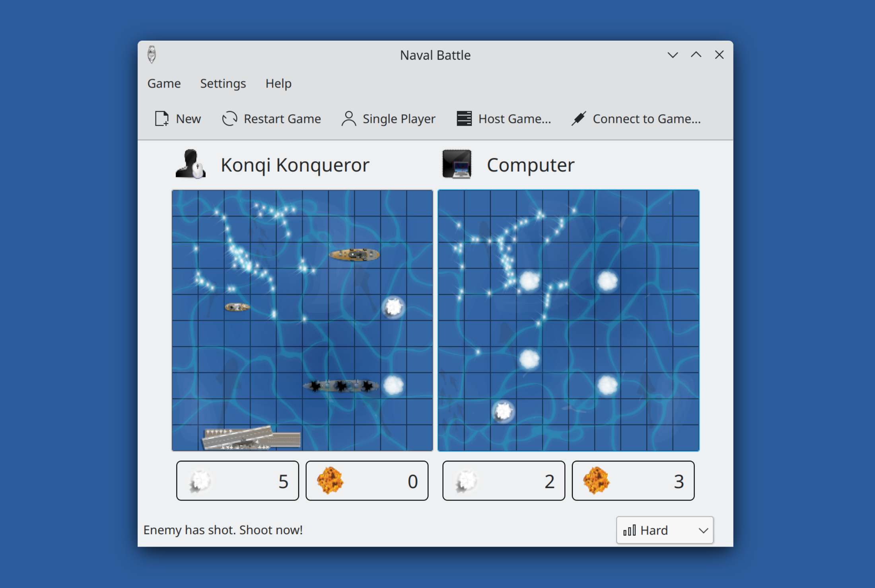The width and height of the screenshot is (875, 588).
Task: Click the Computer player name label
Action: click(531, 165)
